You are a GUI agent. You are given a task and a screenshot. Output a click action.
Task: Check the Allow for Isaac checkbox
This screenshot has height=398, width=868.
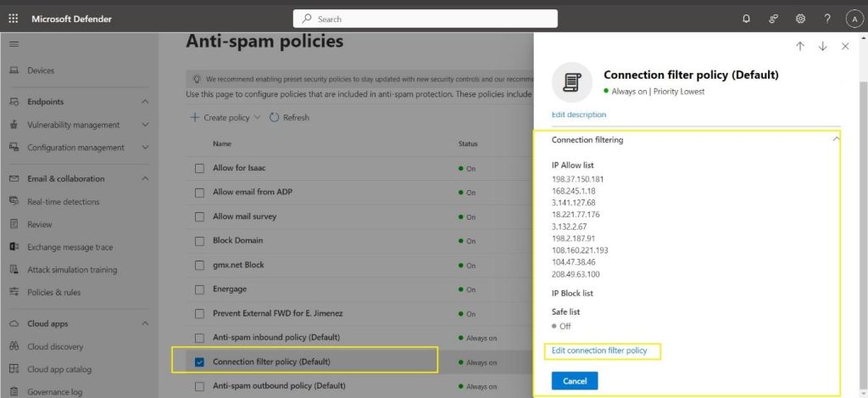coord(200,168)
